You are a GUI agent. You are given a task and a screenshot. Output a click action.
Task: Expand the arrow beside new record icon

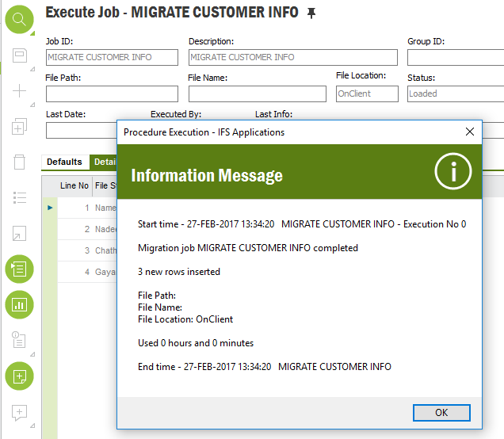point(32,105)
